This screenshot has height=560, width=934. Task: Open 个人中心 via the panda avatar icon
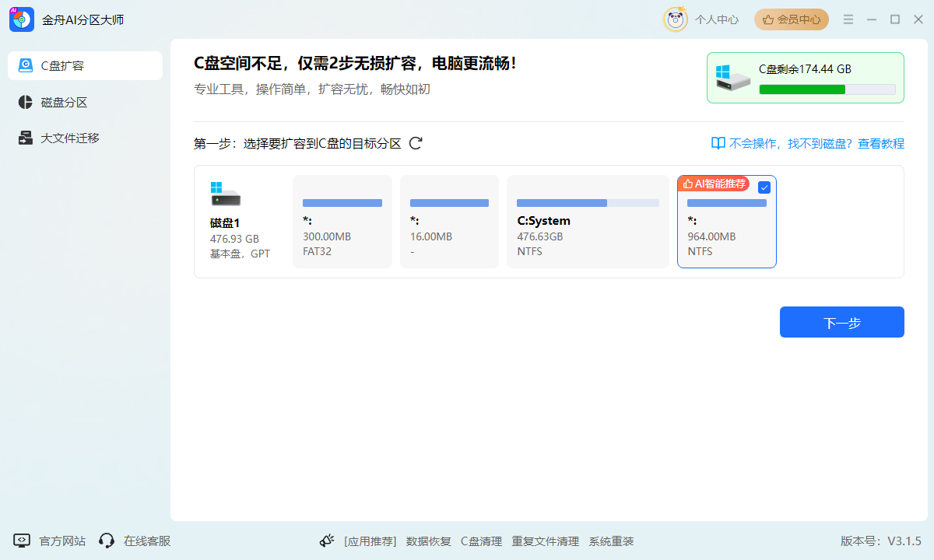pos(676,19)
